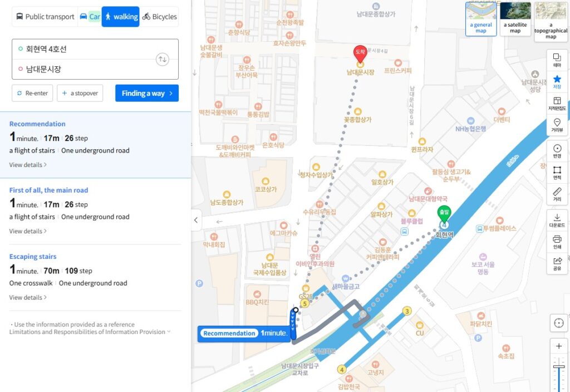Click the 보코 서울 명동 hotel icon
This screenshot has width=570, height=392.
pos(483,256)
